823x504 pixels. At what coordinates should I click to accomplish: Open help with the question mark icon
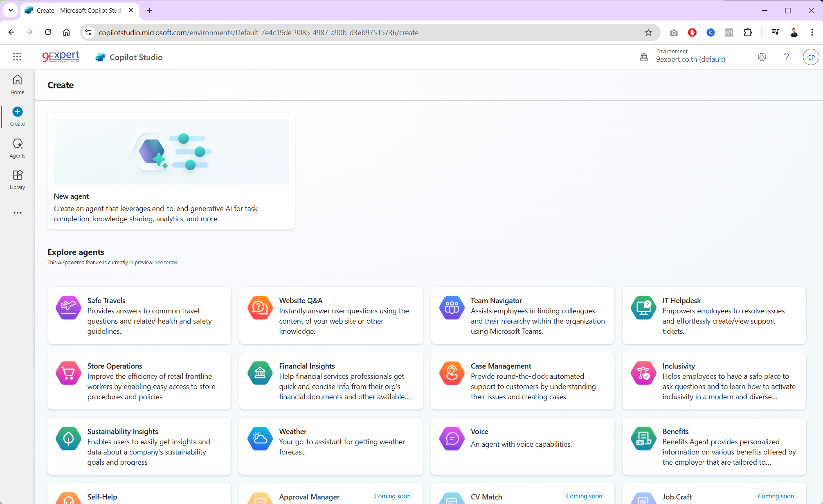coord(786,57)
